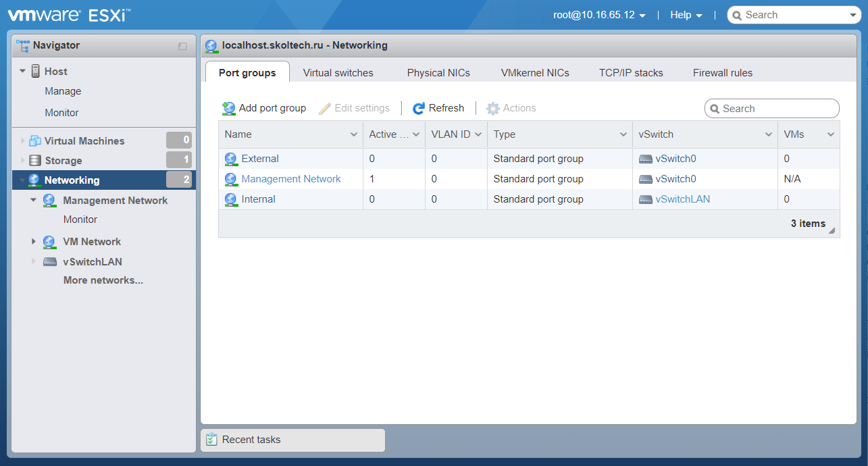This screenshot has height=466, width=868.
Task: Click the vSwitchLAN icon in the table
Action: point(646,200)
